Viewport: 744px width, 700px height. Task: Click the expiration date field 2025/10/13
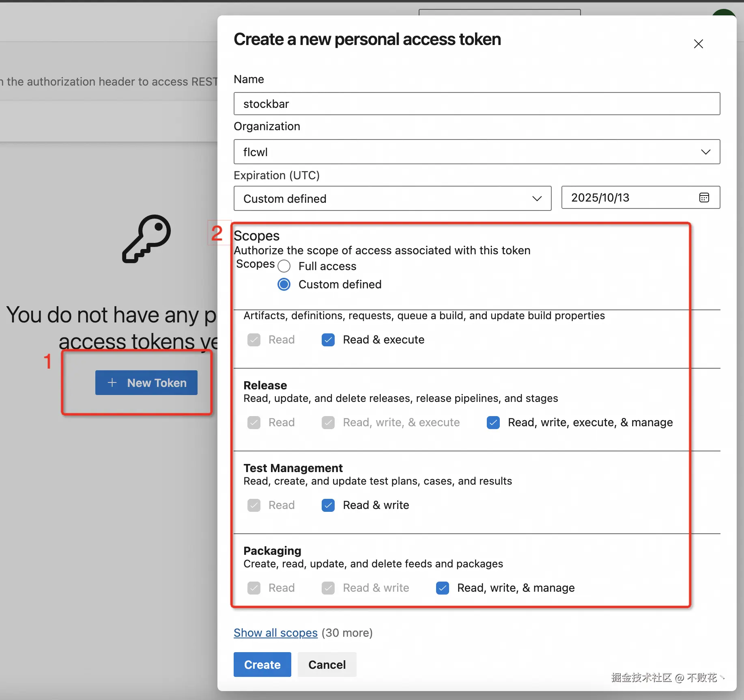click(629, 198)
